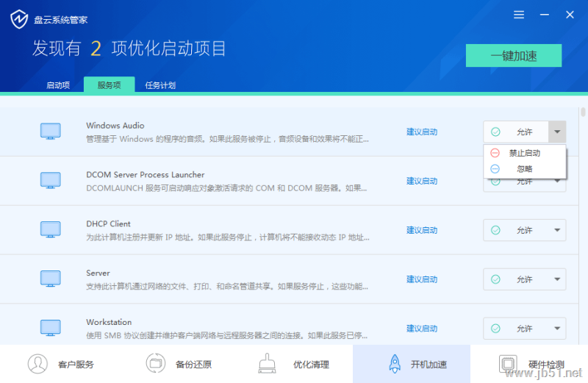The width and height of the screenshot is (588, 383).
Task: Click the Workstation description text
Action: click(x=226, y=335)
